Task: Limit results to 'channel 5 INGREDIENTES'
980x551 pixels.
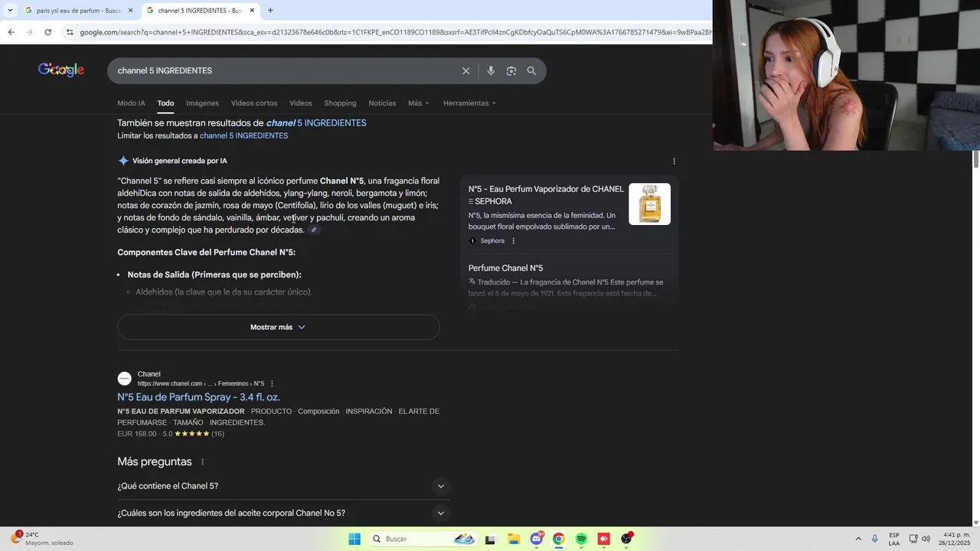Action: tap(243, 135)
